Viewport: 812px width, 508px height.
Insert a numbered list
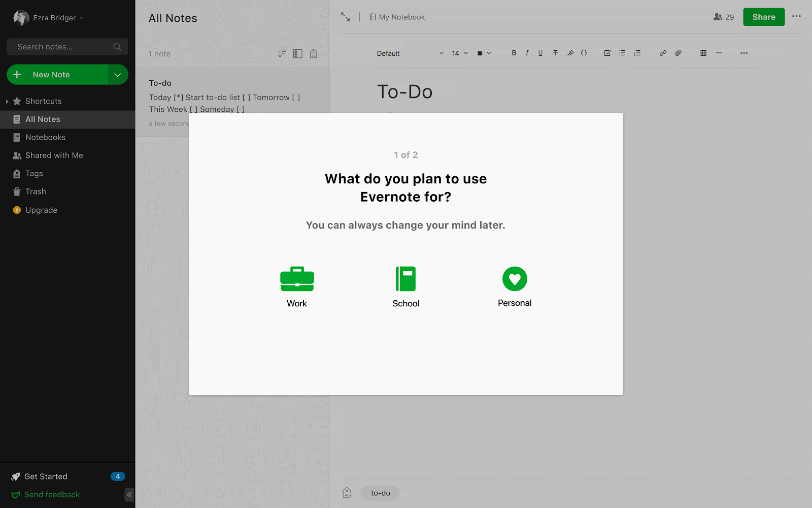[x=637, y=53]
